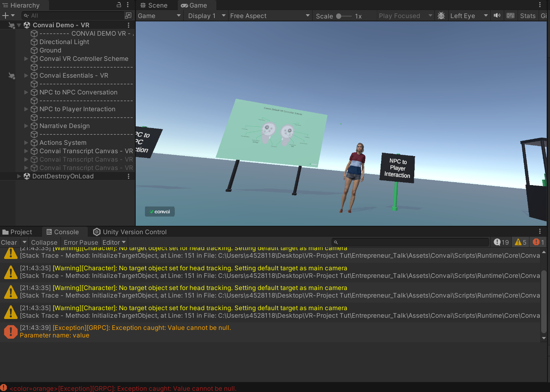Switch to the Project tab
Screen dimensions: 550x392
18,232
